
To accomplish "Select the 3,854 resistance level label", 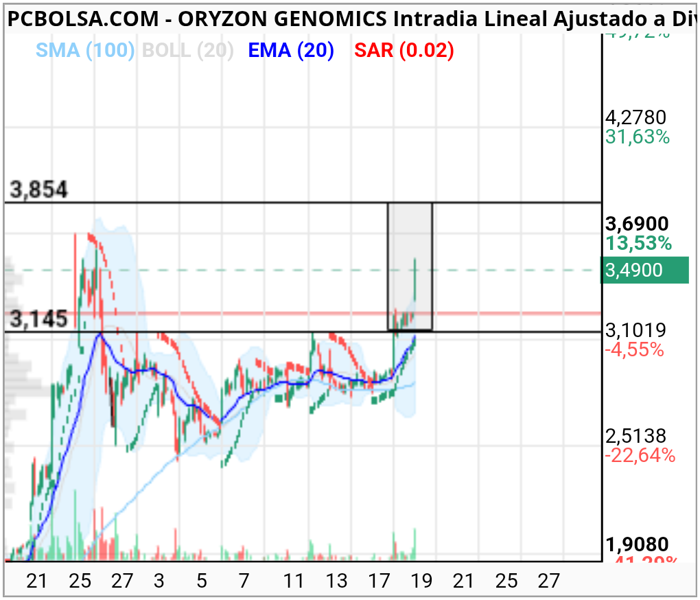I will (39, 189).
